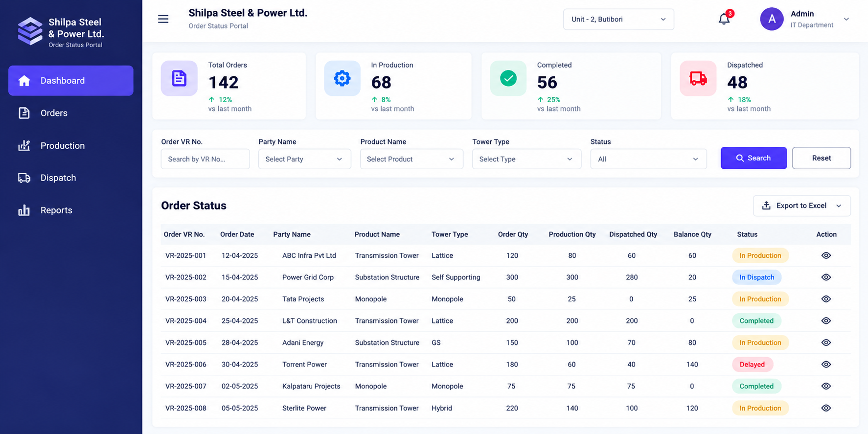
Task: Click the Dispatched truck icon
Action: point(698,78)
